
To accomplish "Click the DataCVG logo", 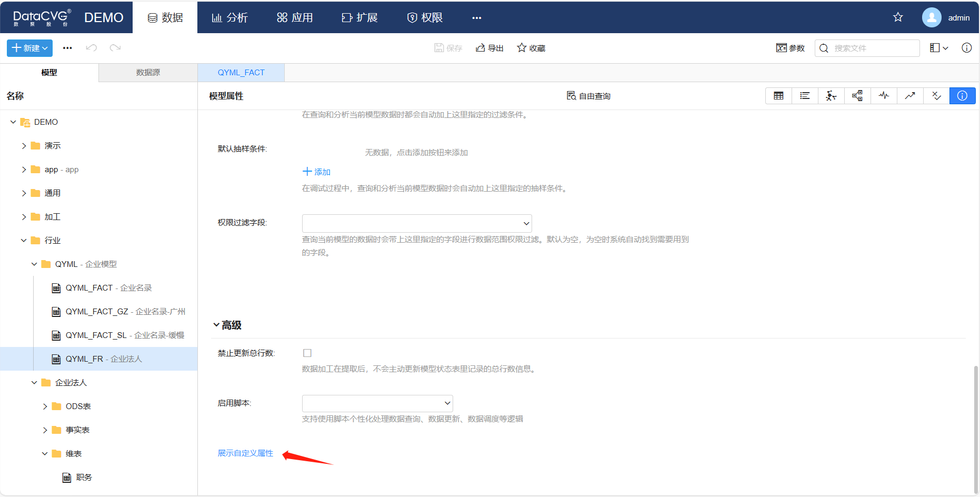I will click(x=42, y=17).
